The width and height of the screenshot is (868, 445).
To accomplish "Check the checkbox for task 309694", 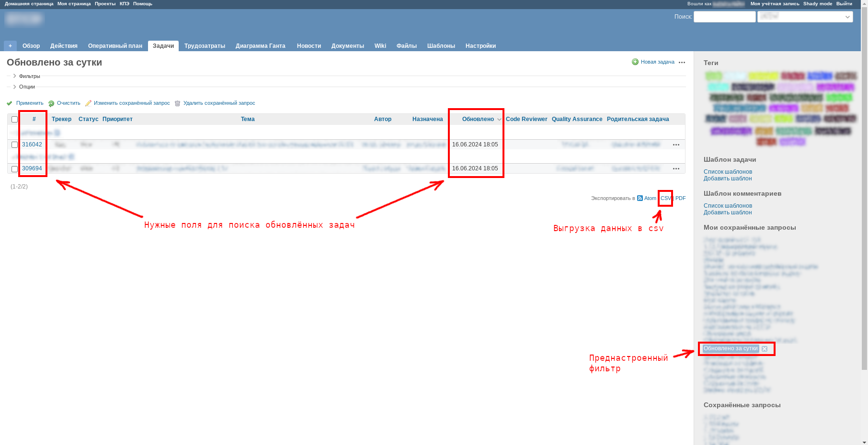I will point(14,168).
